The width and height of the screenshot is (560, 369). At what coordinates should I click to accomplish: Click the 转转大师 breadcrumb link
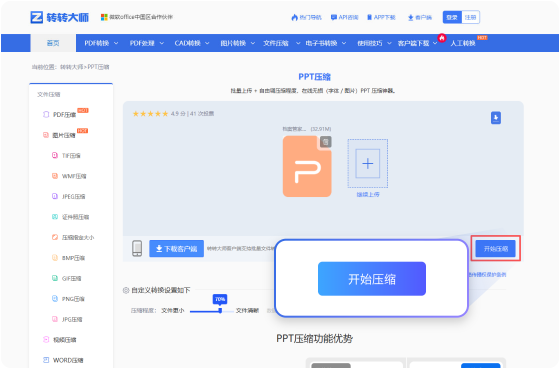[71, 67]
